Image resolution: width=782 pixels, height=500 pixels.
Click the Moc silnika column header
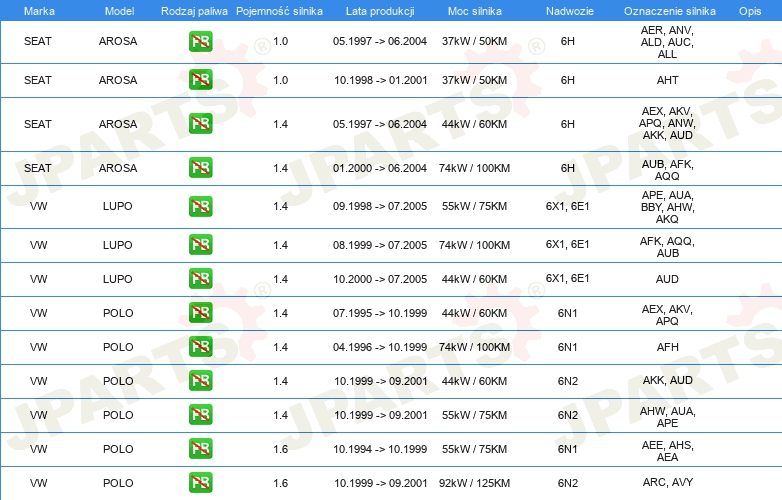coord(475,11)
